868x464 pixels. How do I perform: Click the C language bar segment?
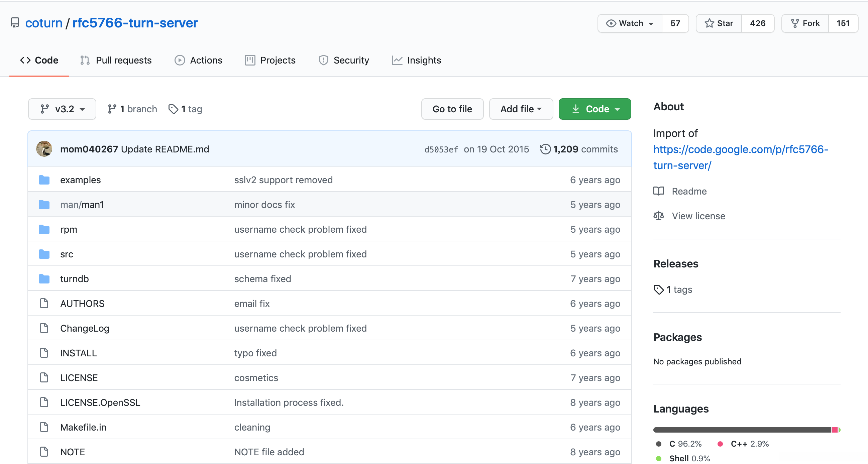click(x=741, y=430)
